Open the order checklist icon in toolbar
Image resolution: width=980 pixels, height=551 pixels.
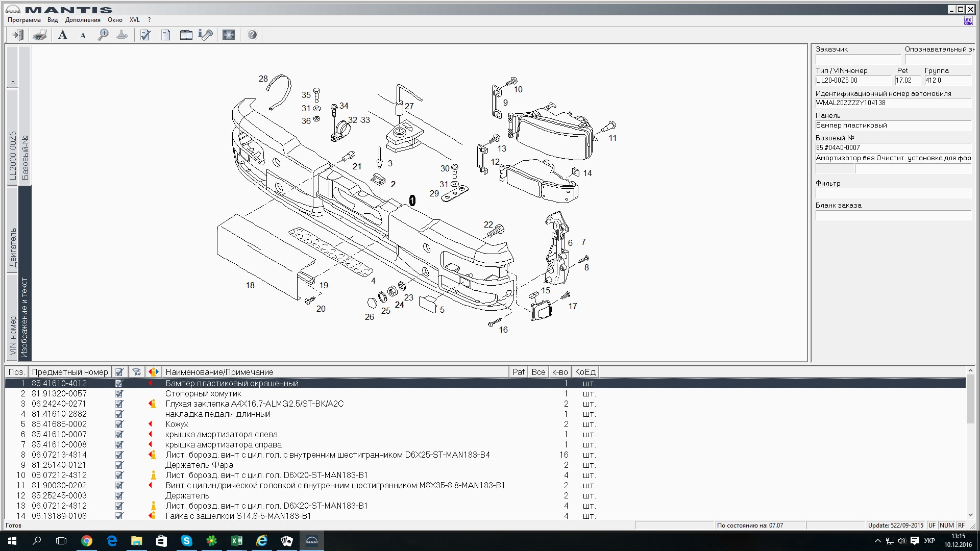click(x=145, y=35)
